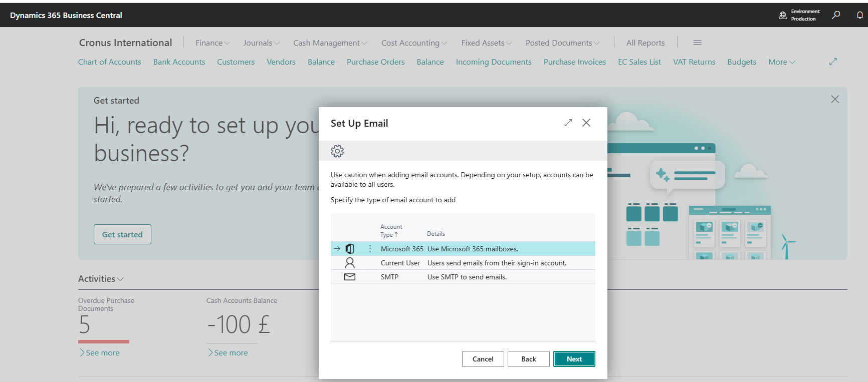This screenshot has height=382, width=868.
Task: Click 'Use SMTP to send emails.' text
Action: pyautogui.click(x=467, y=277)
